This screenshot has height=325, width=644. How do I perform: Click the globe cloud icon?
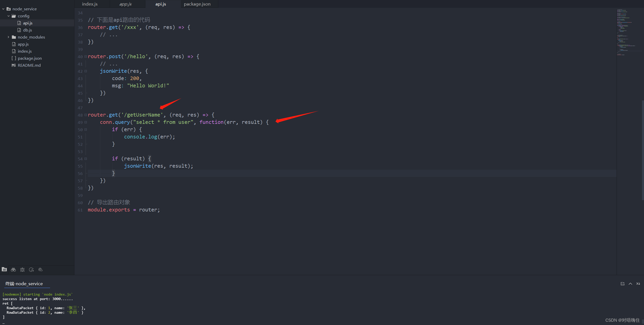pyautogui.click(x=41, y=270)
